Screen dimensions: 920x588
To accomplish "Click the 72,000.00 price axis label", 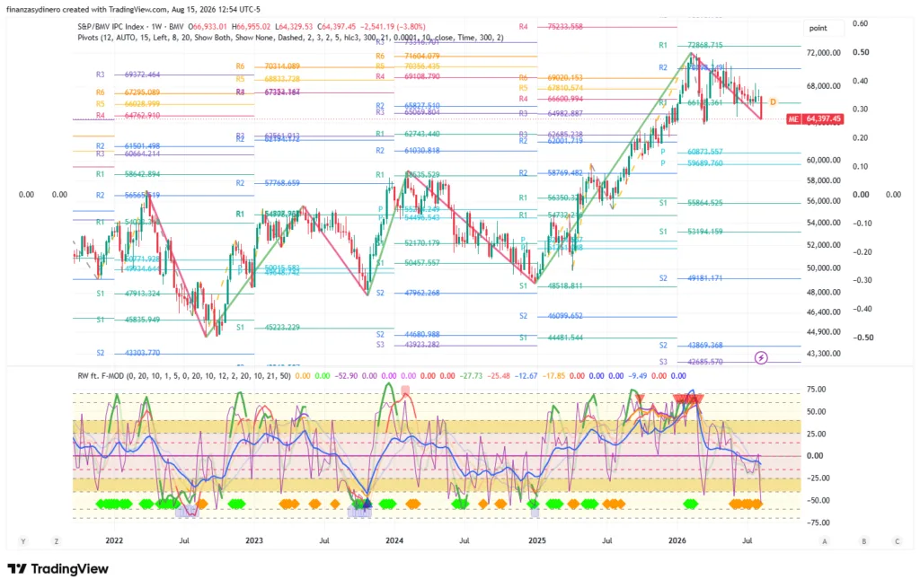I will click(824, 53).
